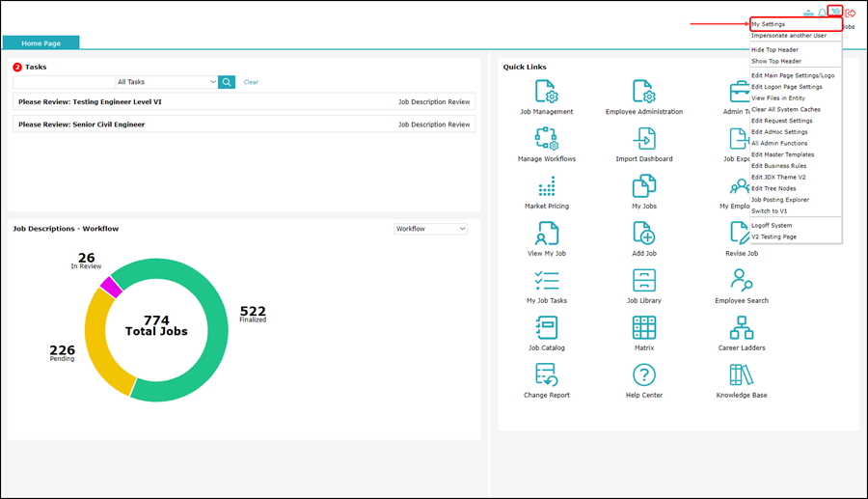The width and height of the screenshot is (868, 499).
Task: Open the All Tasks filter dropdown
Action: point(167,82)
